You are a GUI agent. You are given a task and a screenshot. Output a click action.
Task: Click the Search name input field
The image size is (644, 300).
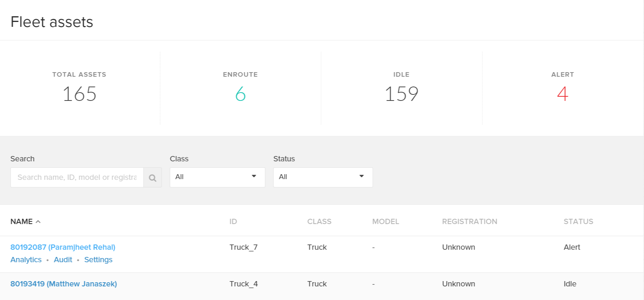coord(77,178)
